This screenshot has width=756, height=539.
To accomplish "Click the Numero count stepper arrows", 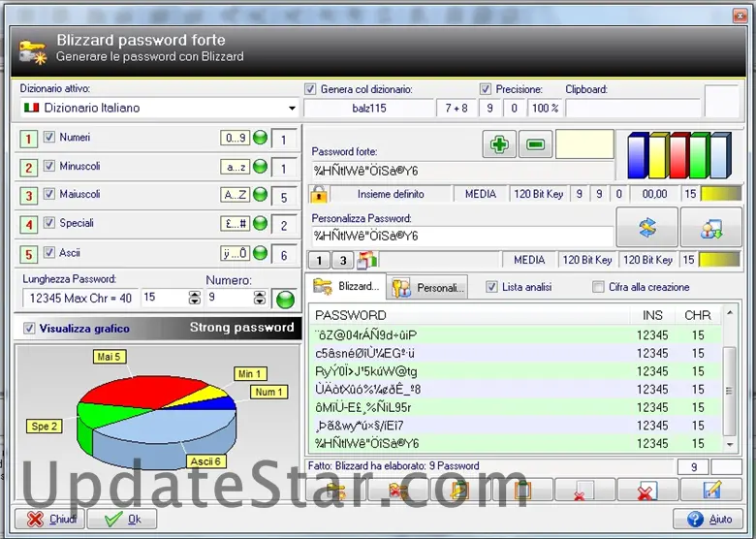I will click(x=260, y=298).
